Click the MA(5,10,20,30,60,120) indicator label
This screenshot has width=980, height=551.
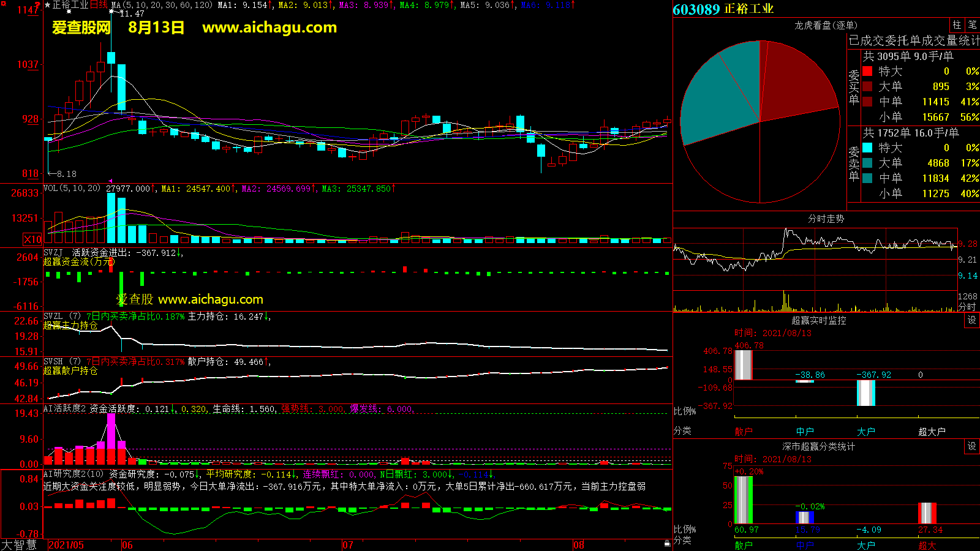(162, 5)
